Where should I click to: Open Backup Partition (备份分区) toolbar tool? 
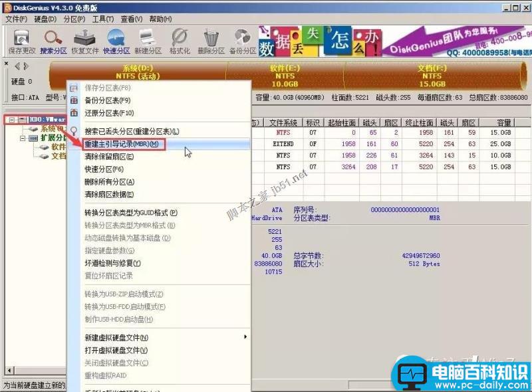[243, 42]
